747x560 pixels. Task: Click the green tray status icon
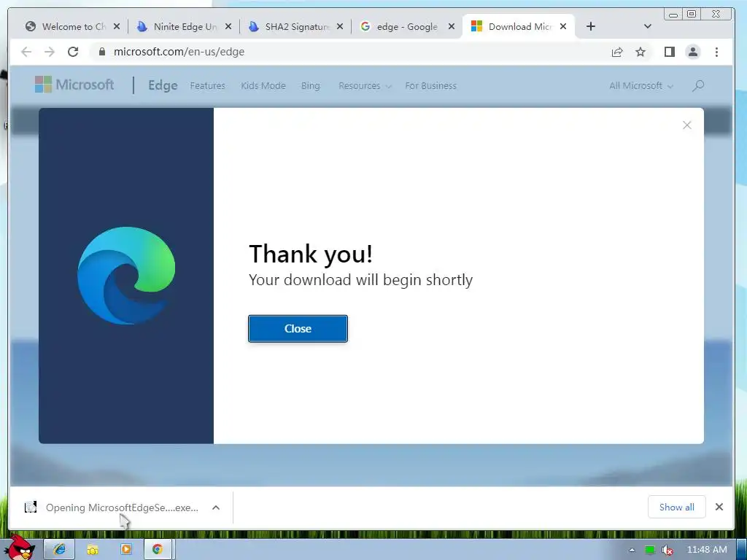[x=650, y=550]
